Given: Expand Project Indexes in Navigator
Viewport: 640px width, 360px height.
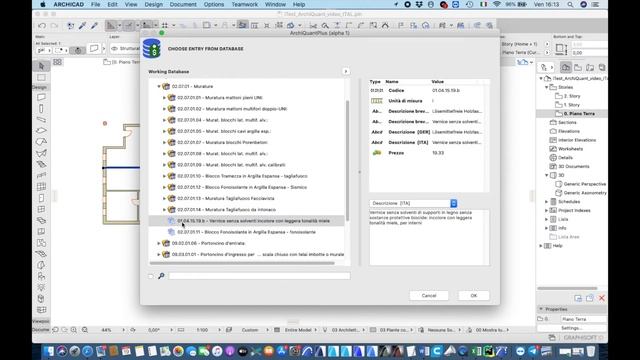Looking at the screenshot, I should click(547, 211).
